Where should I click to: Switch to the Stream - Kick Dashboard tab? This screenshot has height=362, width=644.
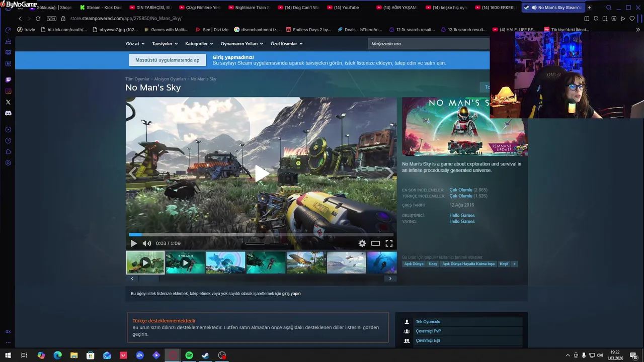tap(100, 8)
